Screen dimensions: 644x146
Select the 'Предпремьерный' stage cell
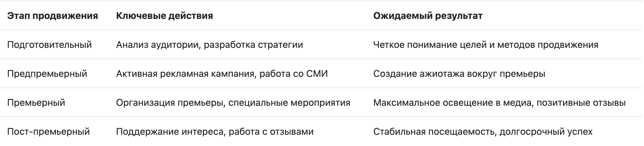point(47,74)
